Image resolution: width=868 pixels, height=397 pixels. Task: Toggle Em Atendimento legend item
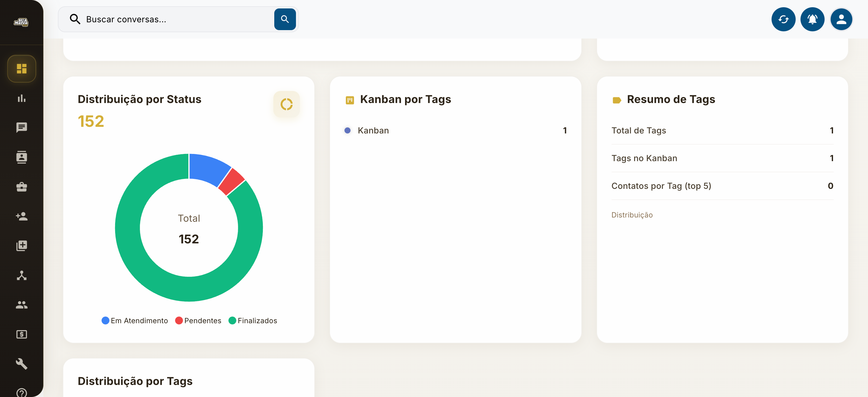coord(135,320)
